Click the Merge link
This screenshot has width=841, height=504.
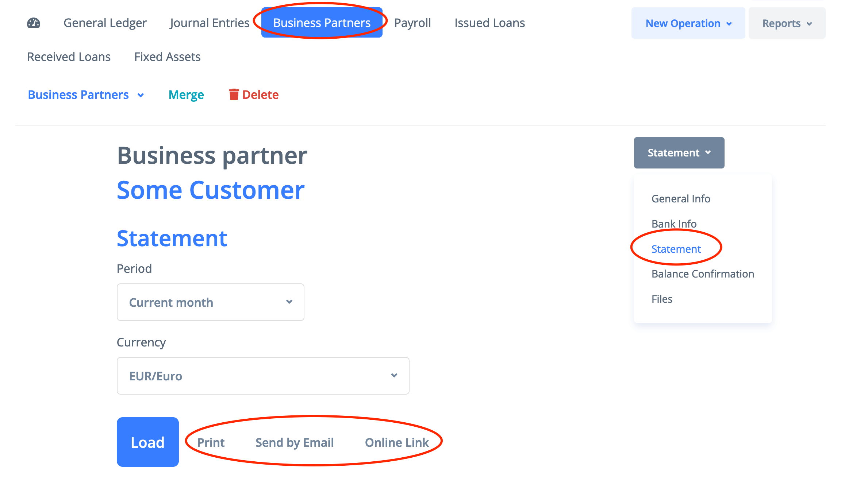[186, 95]
